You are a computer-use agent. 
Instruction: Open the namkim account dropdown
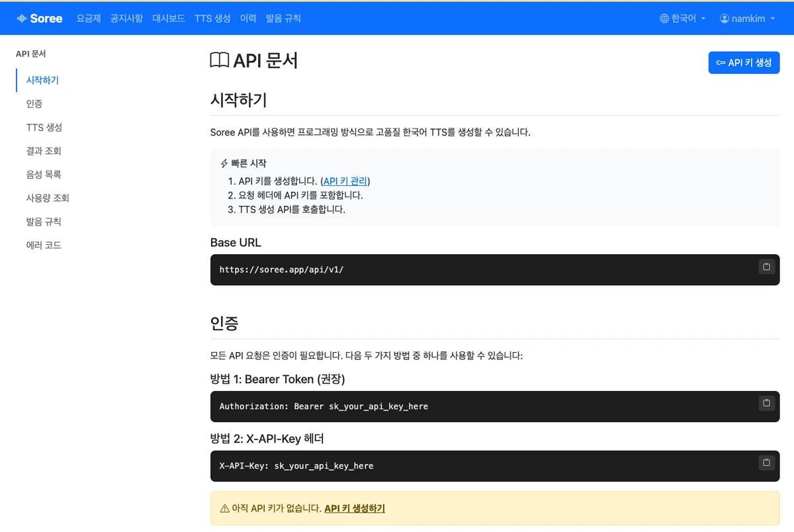[x=747, y=19]
